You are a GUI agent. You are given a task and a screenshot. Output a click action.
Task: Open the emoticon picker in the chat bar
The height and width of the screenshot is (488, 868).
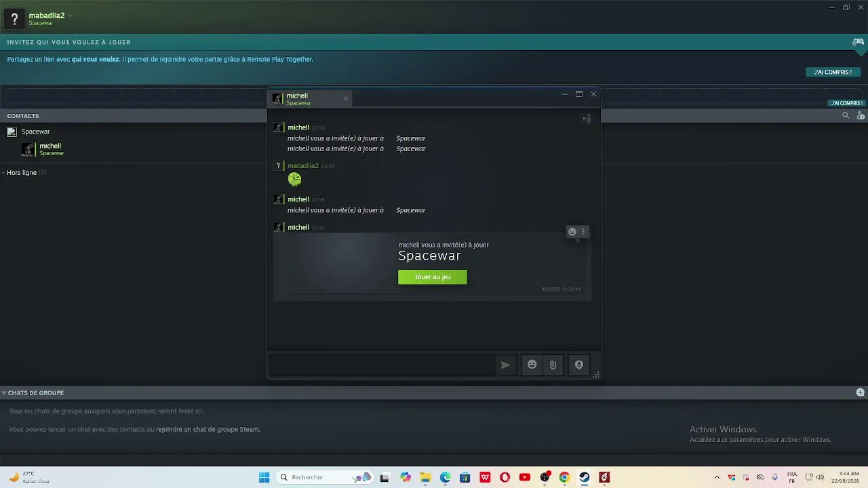pyautogui.click(x=532, y=365)
